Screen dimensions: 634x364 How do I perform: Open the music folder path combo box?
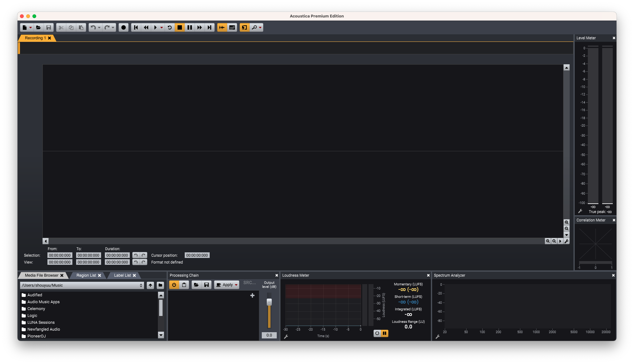[82, 285]
